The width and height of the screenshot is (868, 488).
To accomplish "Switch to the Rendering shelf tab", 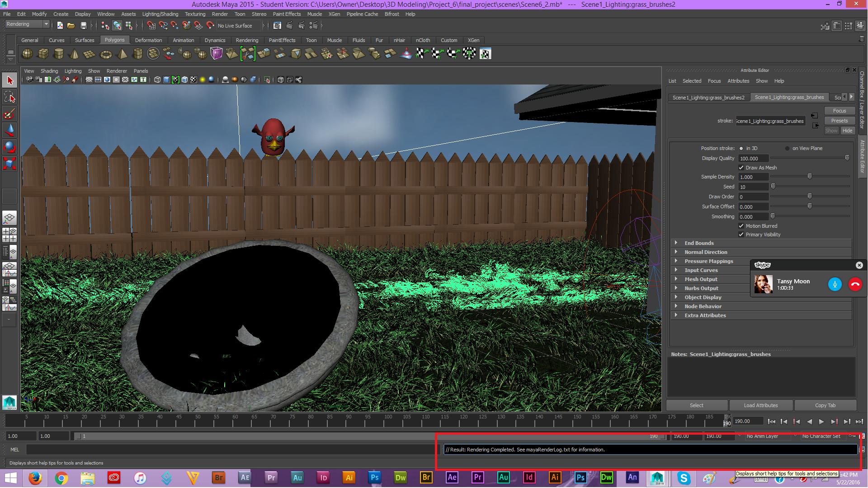I will click(247, 40).
